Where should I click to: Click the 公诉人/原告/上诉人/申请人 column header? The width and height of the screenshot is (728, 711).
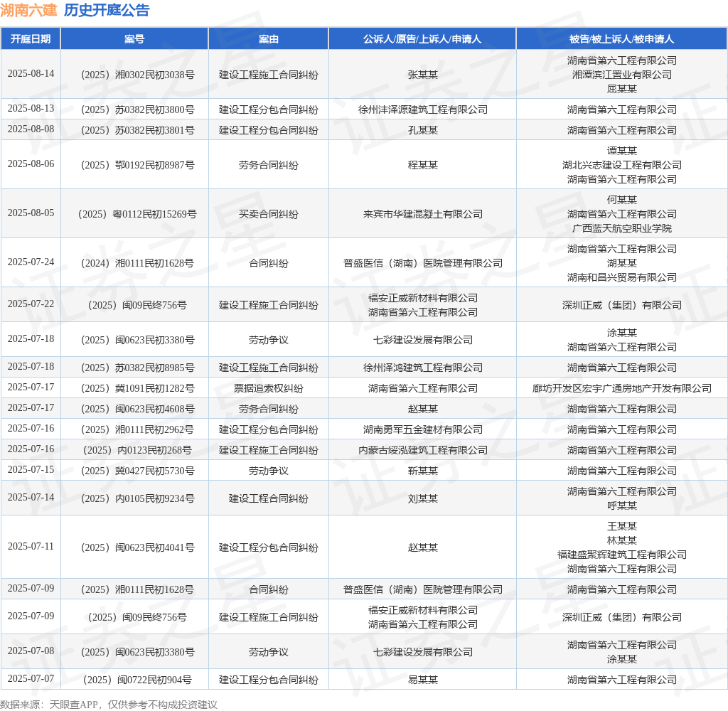click(422, 39)
